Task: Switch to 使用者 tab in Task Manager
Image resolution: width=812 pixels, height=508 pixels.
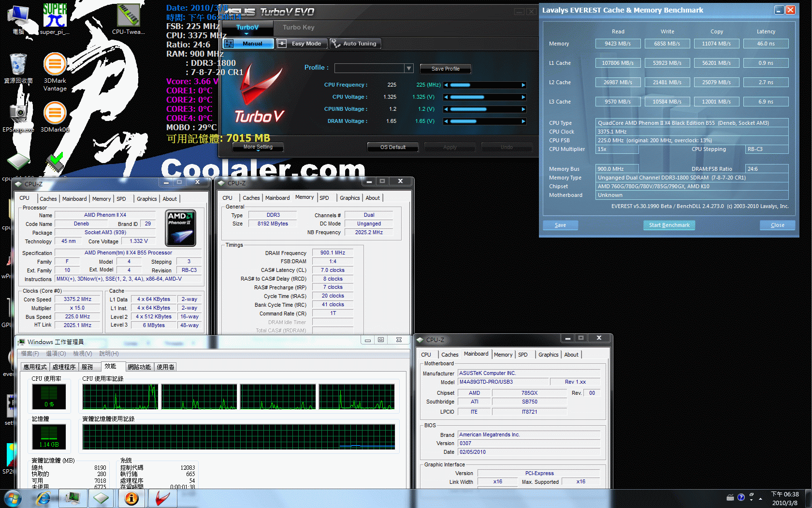Action: click(165, 367)
